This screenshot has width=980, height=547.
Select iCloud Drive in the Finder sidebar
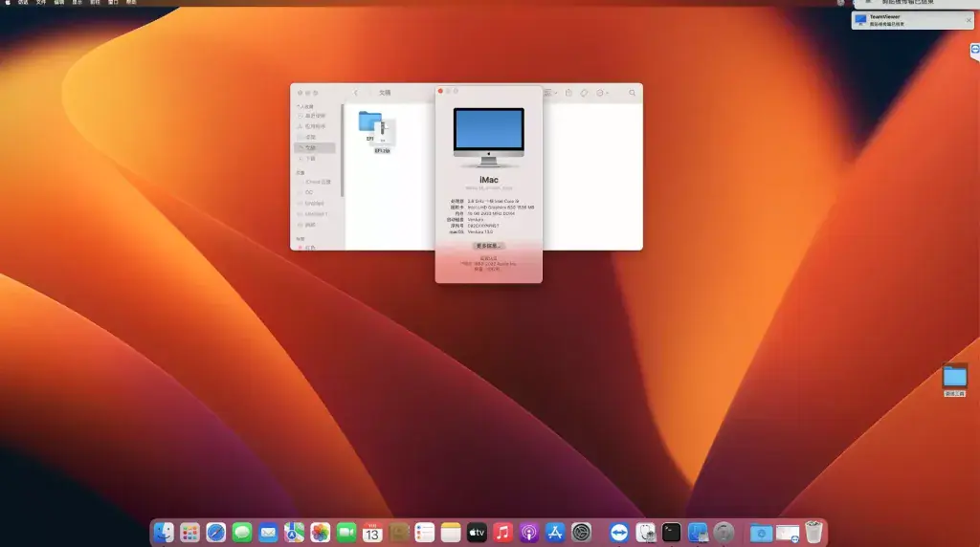[x=314, y=182]
